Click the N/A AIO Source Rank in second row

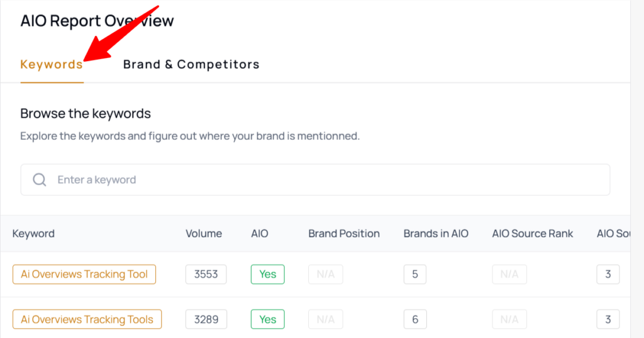tap(509, 319)
